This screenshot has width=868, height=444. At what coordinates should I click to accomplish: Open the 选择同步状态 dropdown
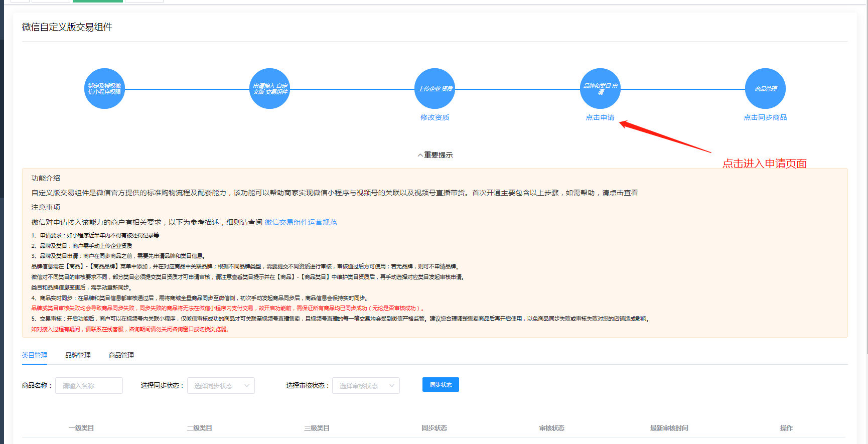(221, 386)
